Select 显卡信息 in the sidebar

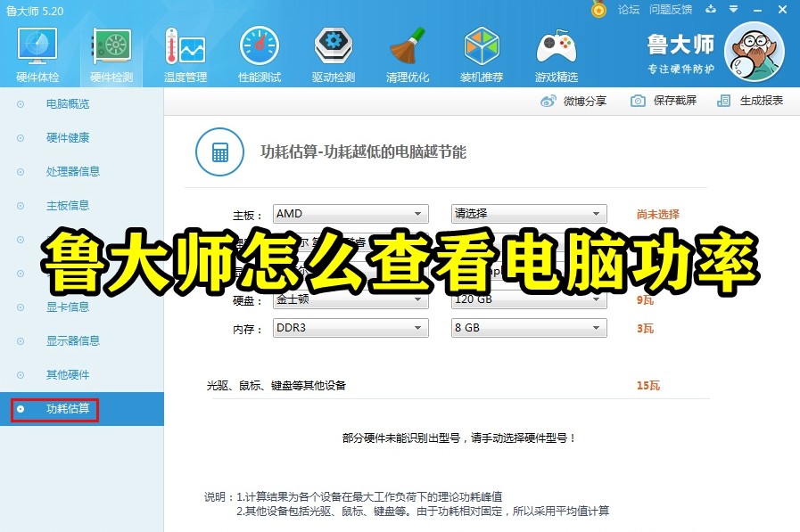point(68,307)
